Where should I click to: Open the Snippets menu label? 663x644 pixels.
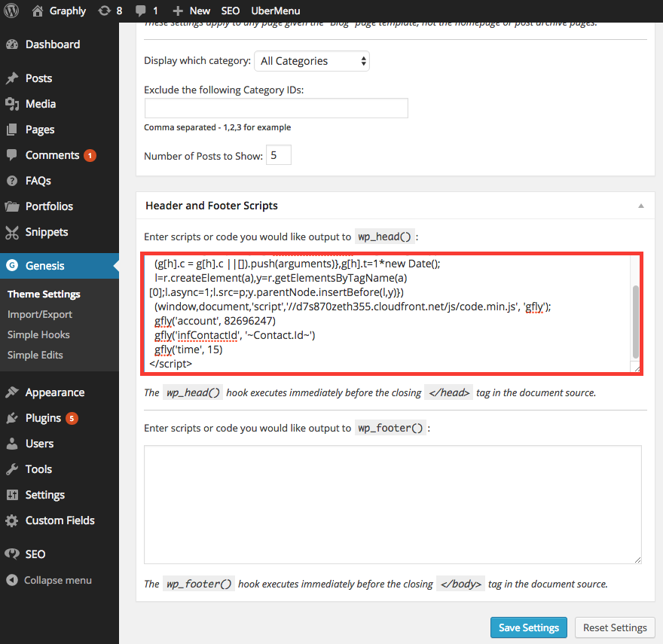(47, 232)
